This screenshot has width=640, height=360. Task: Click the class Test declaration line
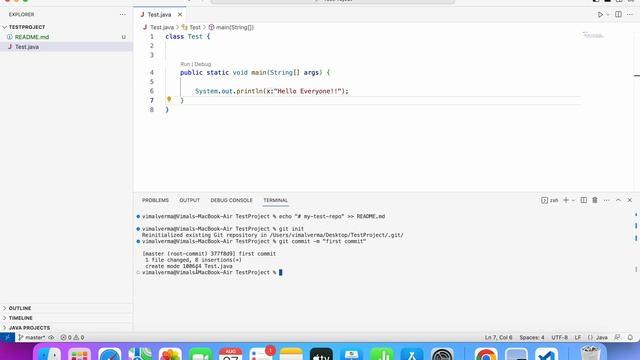coord(188,36)
